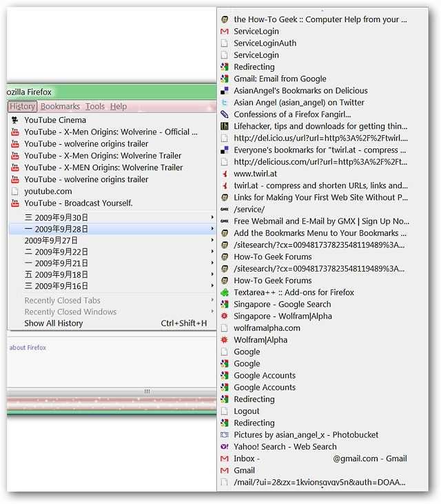Click Yahoo icon beside Yahoo! Search

pyautogui.click(x=225, y=447)
